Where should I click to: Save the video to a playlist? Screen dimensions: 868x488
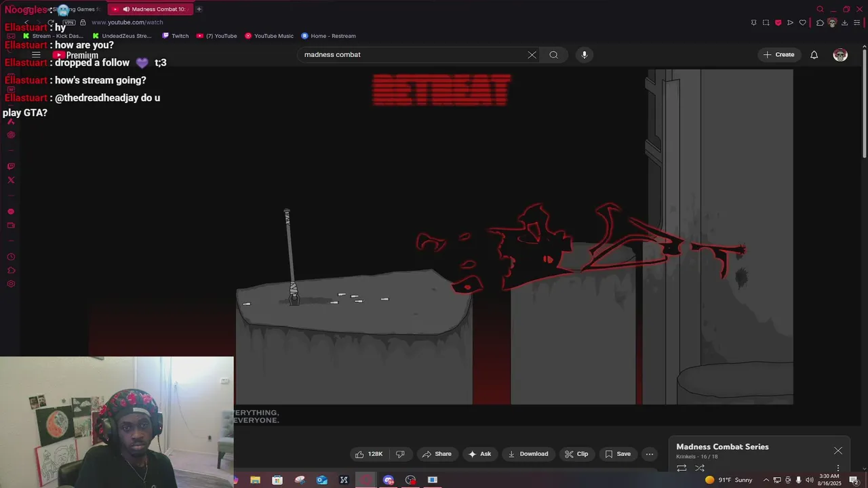(618, 454)
